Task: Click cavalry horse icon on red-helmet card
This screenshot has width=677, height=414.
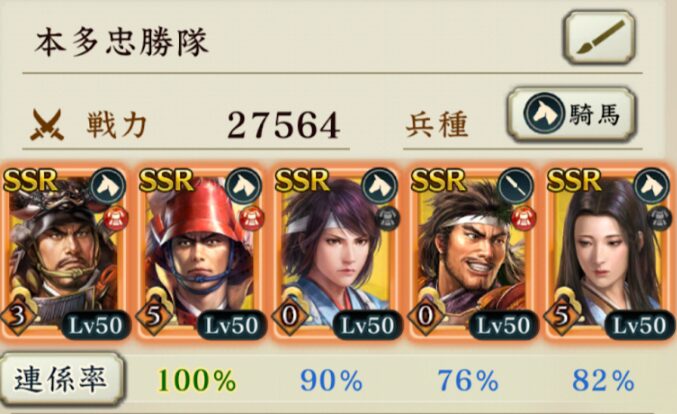Action: [244, 186]
